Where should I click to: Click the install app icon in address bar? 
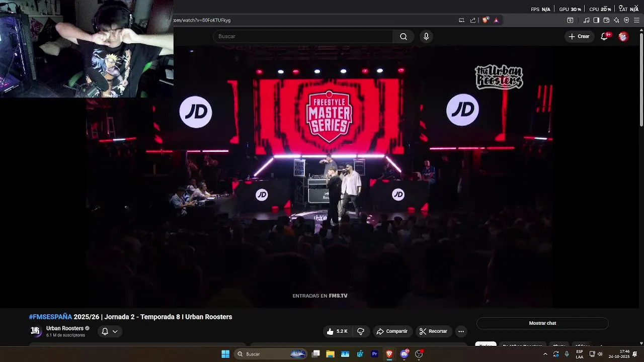461,20
